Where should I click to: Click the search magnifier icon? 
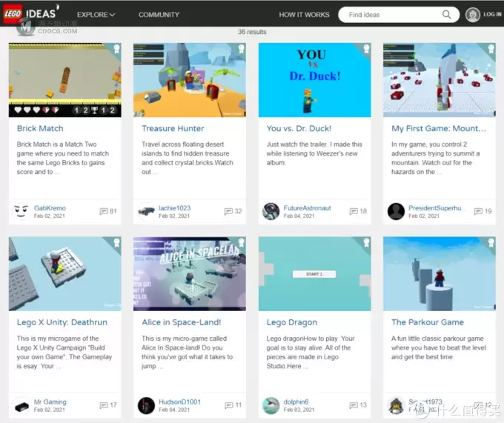[446, 15]
